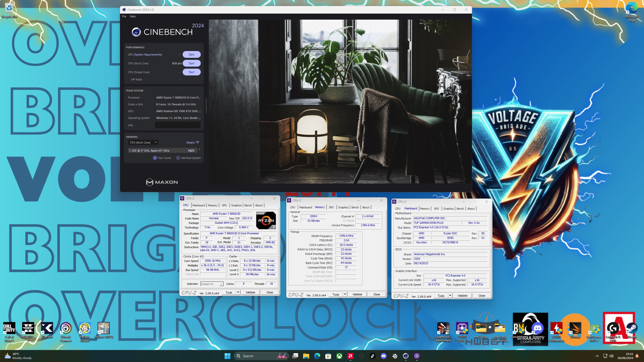The height and width of the screenshot is (362, 644).
Task: Open About tab in Mainboard CPU-Z window
Action: (471, 209)
